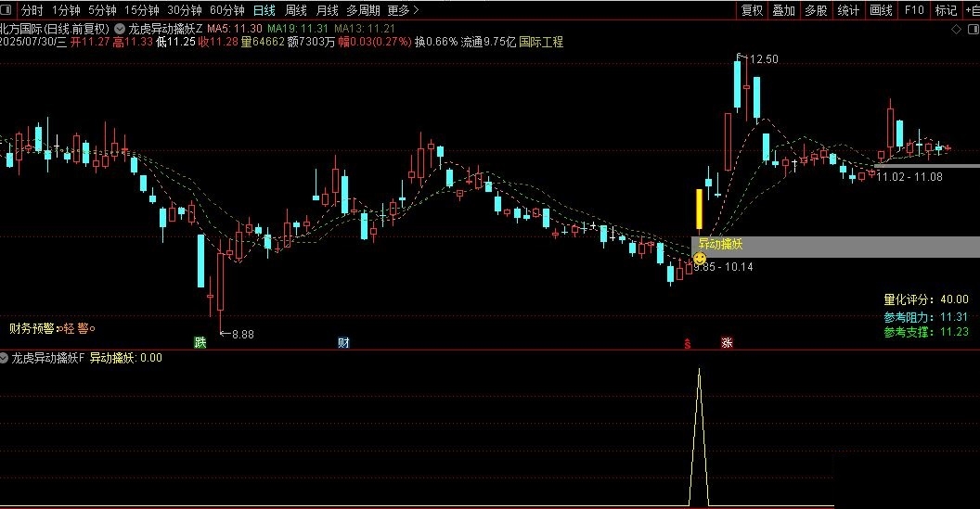Click the 9.85 - 10.14 range label
The height and width of the screenshot is (509, 980).
click(724, 267)
